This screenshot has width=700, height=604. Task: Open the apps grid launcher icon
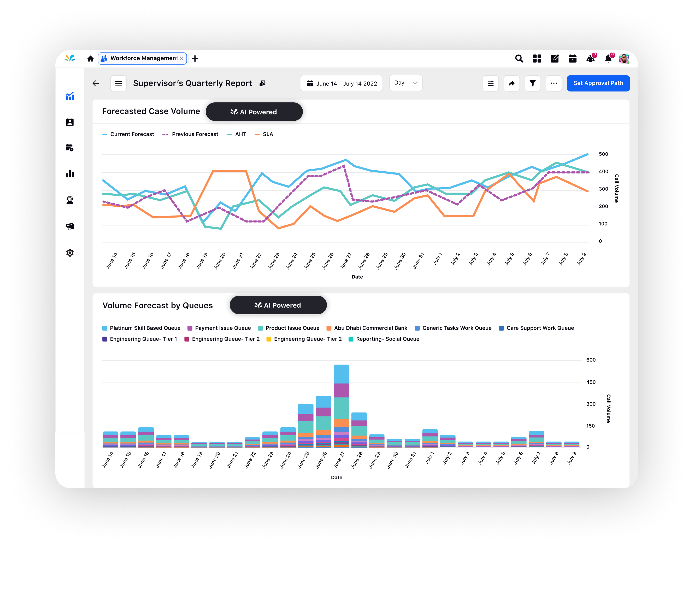(x=538, y=59)
